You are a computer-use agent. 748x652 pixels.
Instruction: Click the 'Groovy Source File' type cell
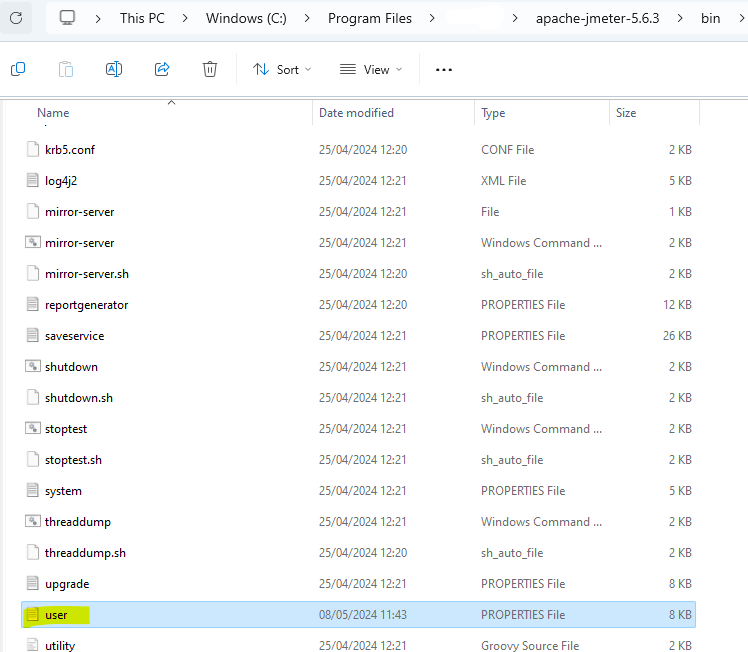pos(530,645)
